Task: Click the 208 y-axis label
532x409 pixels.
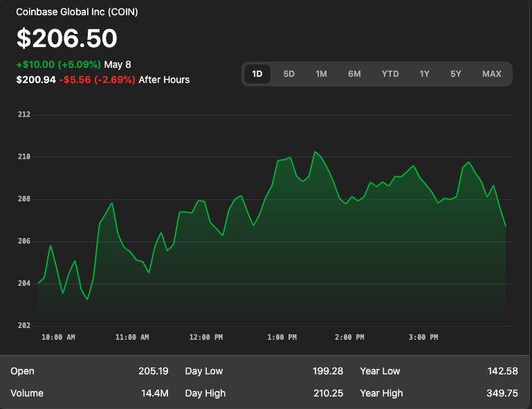Action: pyautogui.click(x=24, y=199)
